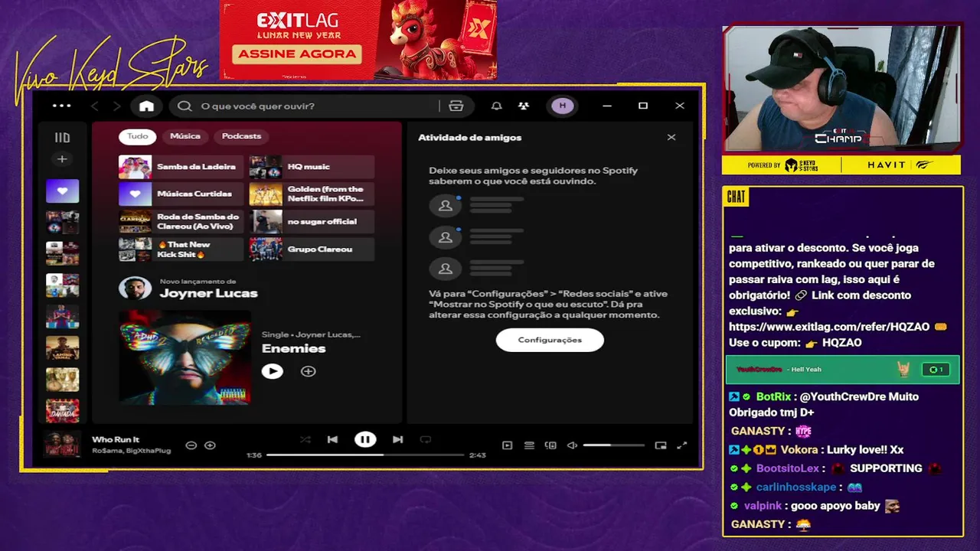Image resolution: width=980 pixels, height=551 pixels.
Task: Skip to next track
Action: pos(397,439)
